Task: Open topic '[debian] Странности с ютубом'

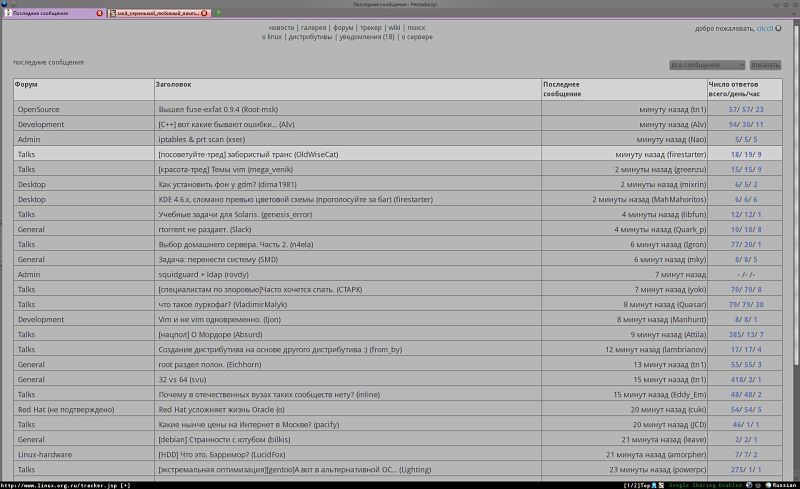Action: click(224, 439)
